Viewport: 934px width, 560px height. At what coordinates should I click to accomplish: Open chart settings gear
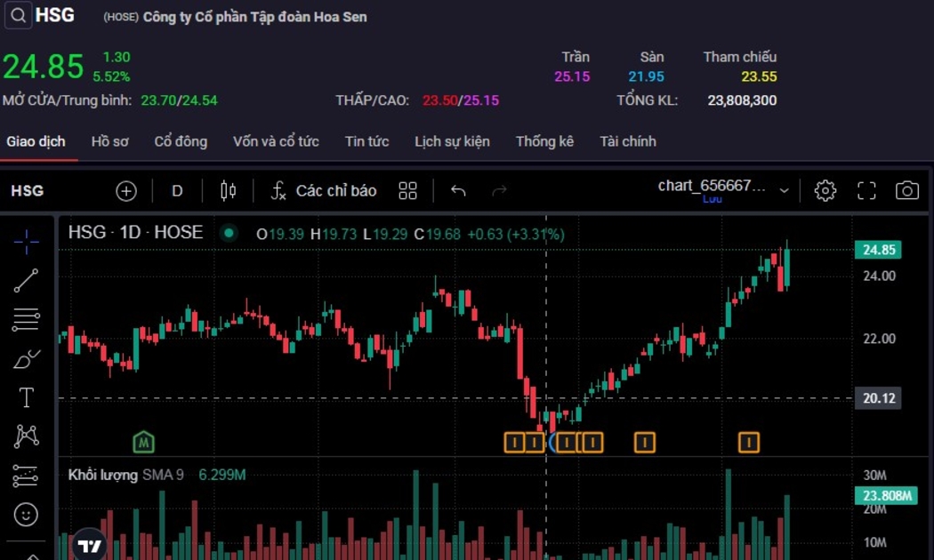tap(825, 190)
